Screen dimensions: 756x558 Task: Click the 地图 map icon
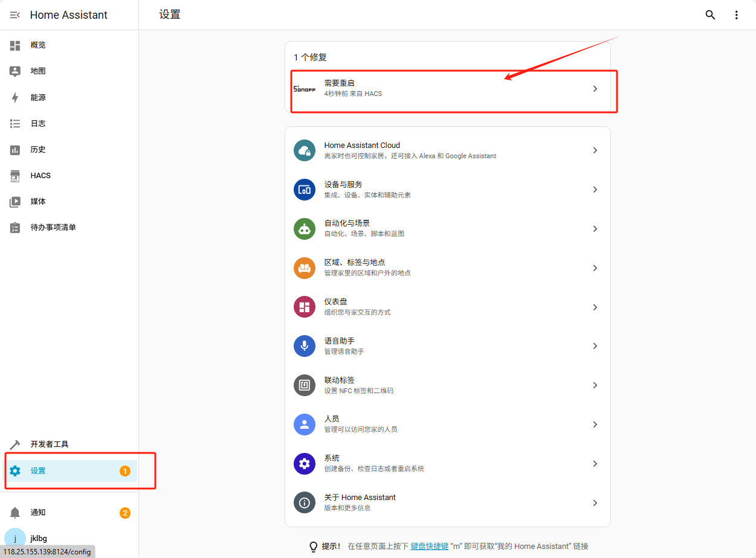click(15, 71)
